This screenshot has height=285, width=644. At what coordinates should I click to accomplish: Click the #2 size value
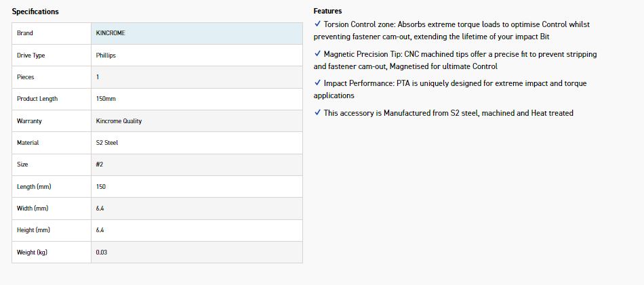pyautogui.click(x=100, y=165)
